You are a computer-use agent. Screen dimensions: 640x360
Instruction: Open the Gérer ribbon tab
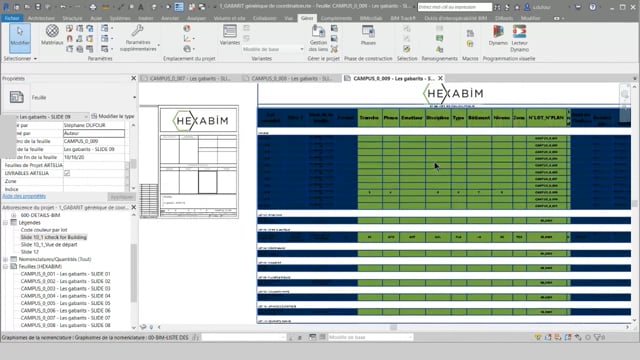[x=307, y=18]
